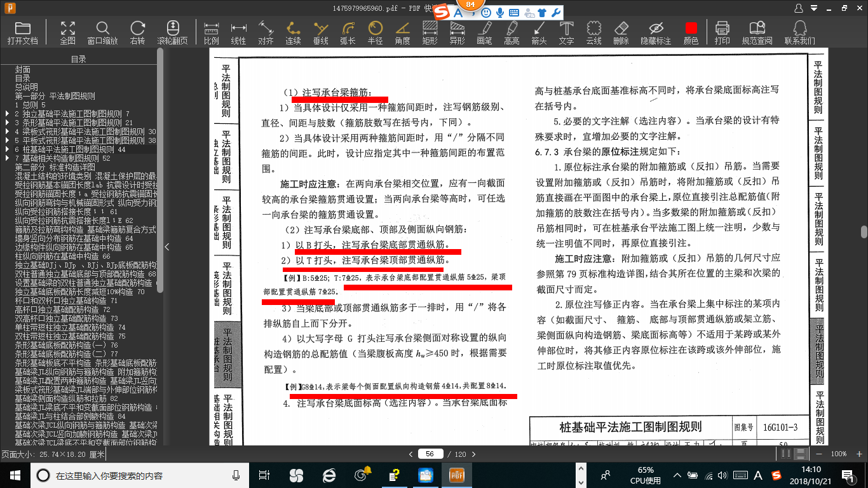Viewport: 868px width, 488px height.
Task: Click the 打印 print icon
Action: pyautogui.click(x=722, y=33)
